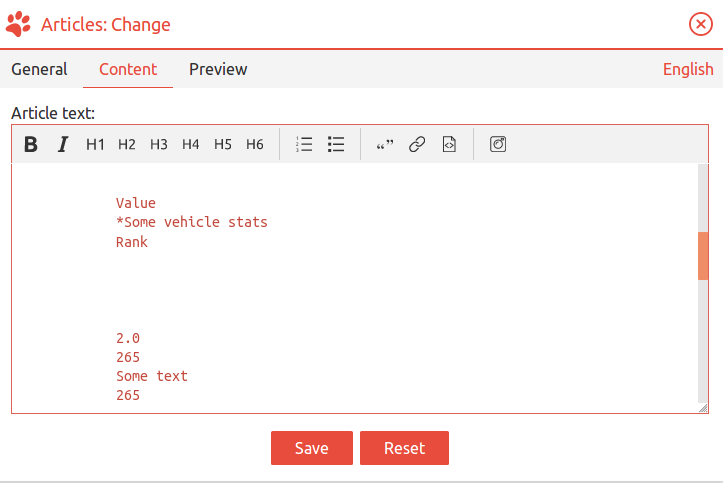Screen dimensions: 723x483
Task: Click the "Value" text line
Action: (136, 203)
